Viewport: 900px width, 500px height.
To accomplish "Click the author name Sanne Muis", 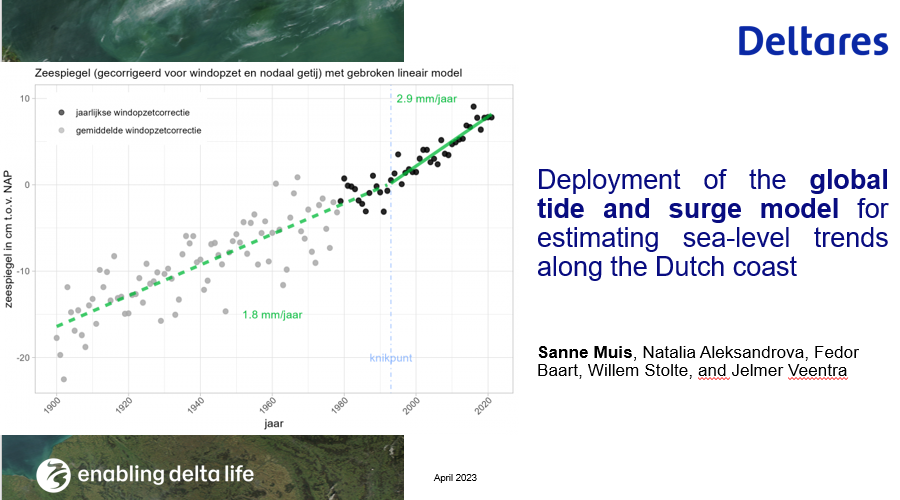I will click(585, 352).
